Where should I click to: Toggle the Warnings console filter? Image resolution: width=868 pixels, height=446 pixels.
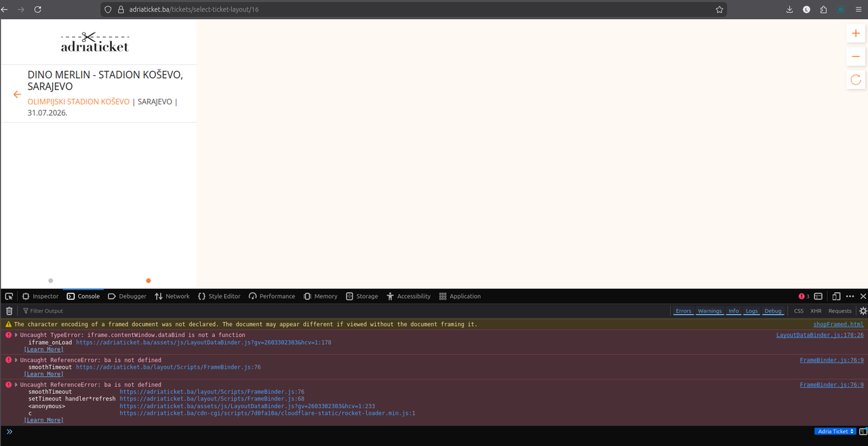coord(710,311)
